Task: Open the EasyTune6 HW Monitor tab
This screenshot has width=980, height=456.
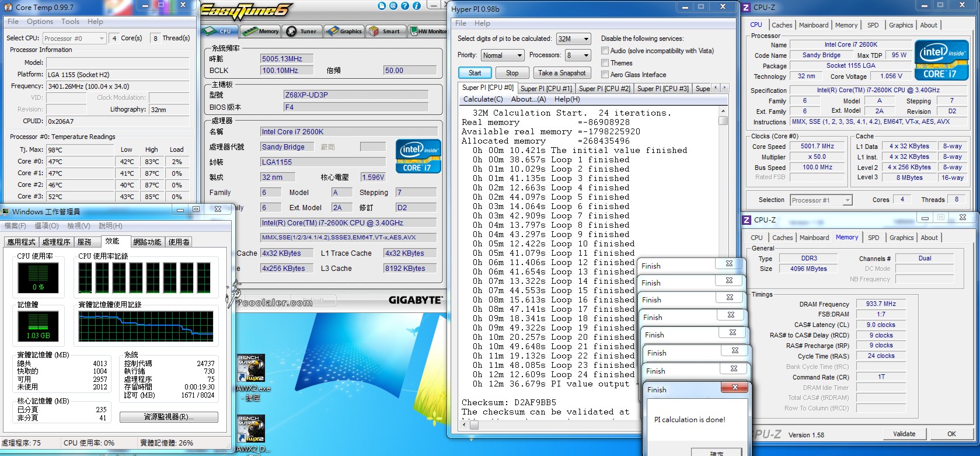Action: click(428, 32)
